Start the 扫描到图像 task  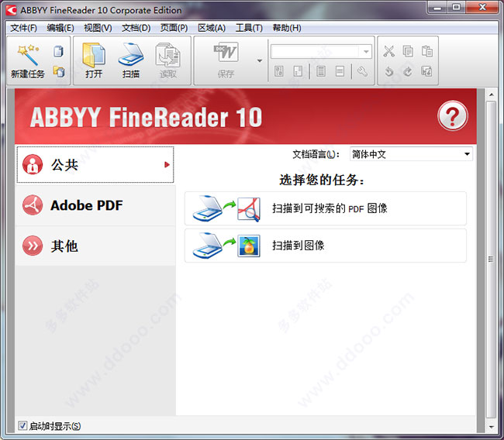(x=326, y=246)
